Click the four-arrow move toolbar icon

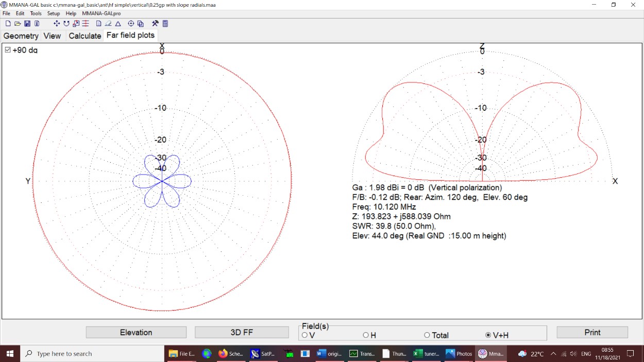coord(57,24)
